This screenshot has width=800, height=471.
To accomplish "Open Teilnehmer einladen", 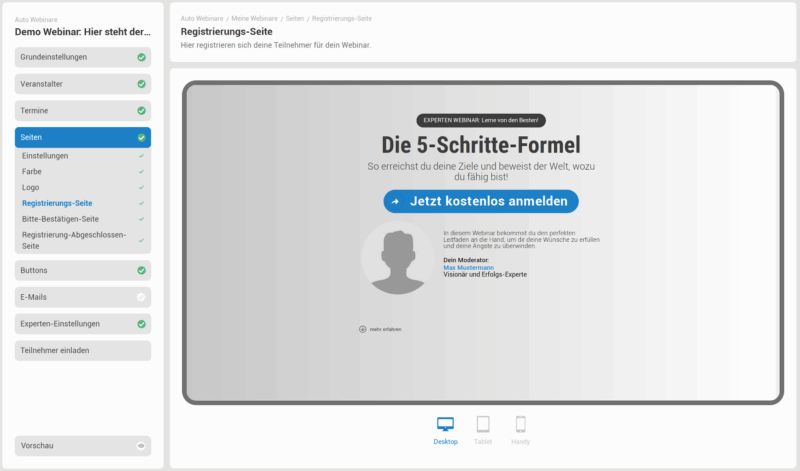I will (83, 351).
